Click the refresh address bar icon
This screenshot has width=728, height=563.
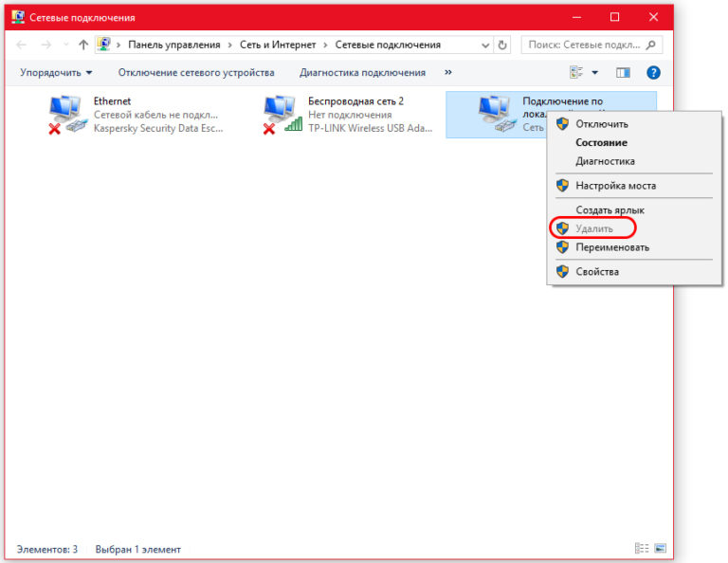[502, 45]
